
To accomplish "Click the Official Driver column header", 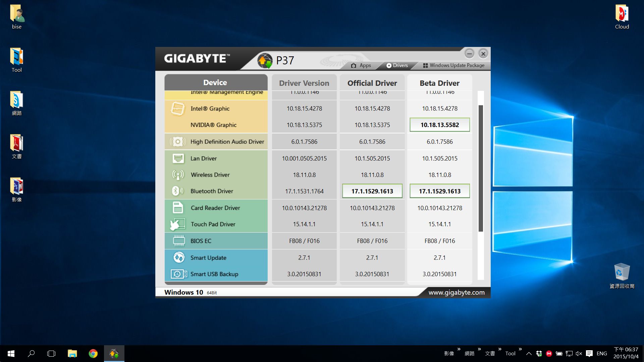I will (372, 83).
